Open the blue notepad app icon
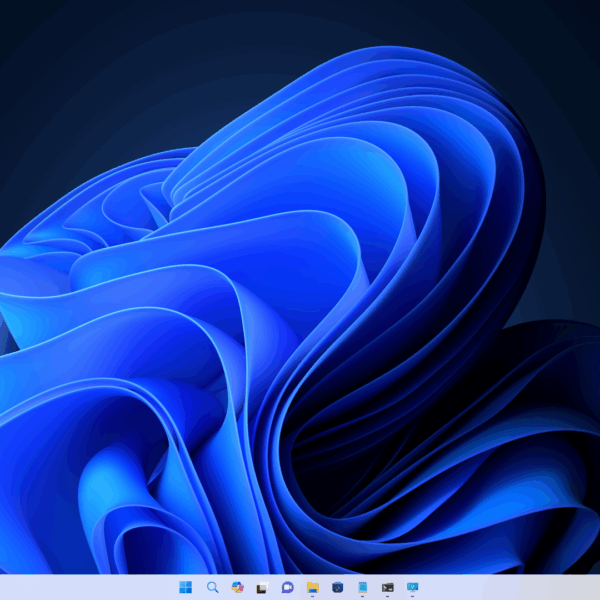 coord(363,587)
